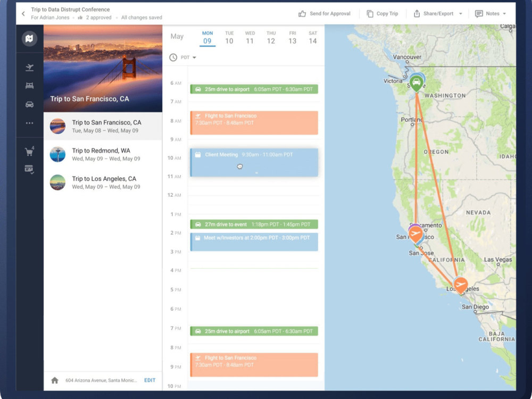The image size is (532, 399).
Task: Click San Diego label on the map
Action: pyautogui.click(x=475, y=307)
